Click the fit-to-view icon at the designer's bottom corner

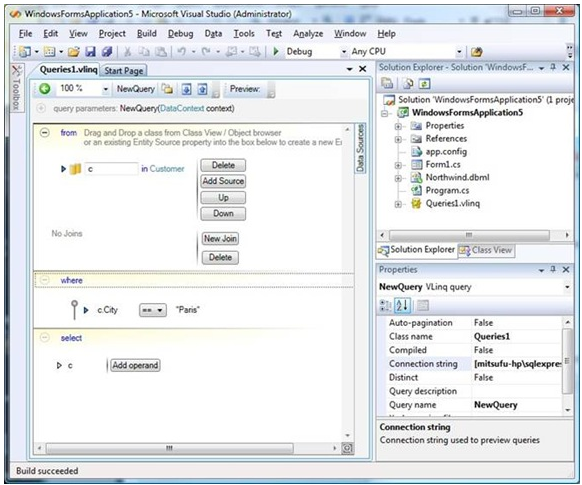[x=347, y=448]
